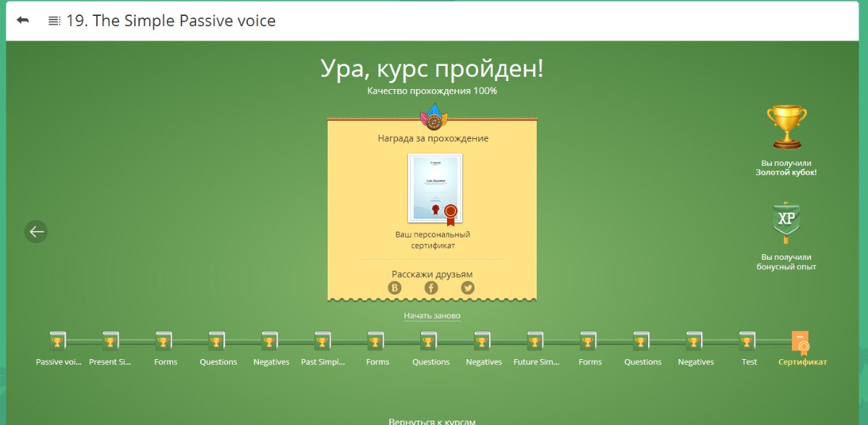This screenshot has width=868, height=425.
Task: Open your personal certificate thumbnail
Action: [435, 188]
